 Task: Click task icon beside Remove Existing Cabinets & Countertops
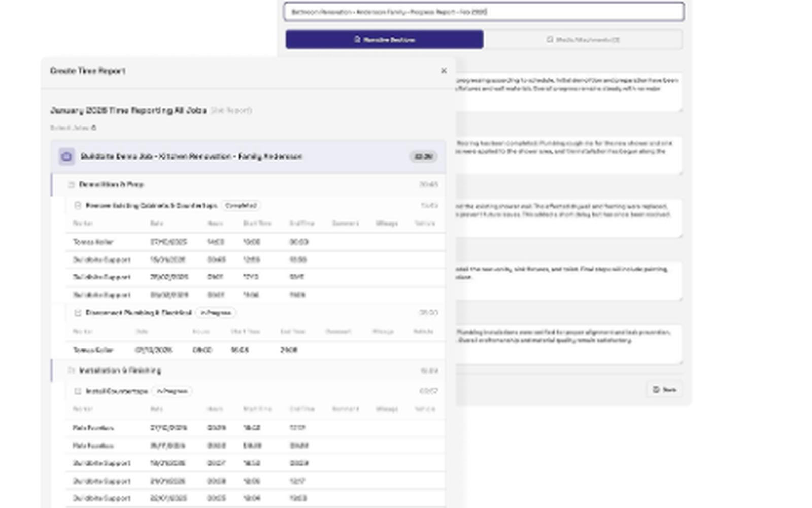(78, 206)
